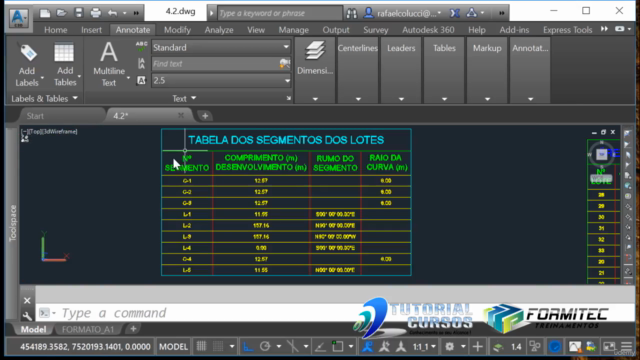This screenshot has height=360, width=640.
Task: Click the customize wrench icon near command line
Action: click(27, 316)
